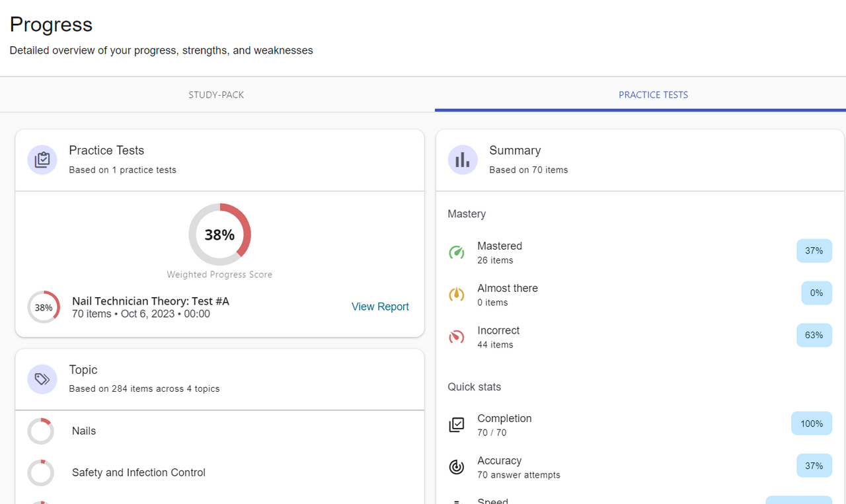Click the Nails topic progress ring

coord(41,431)
